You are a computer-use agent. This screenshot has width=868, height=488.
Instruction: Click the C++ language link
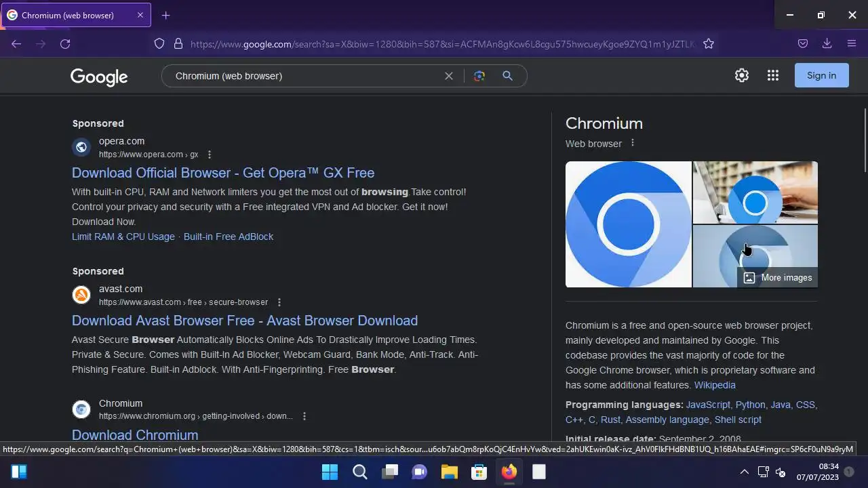574,420
